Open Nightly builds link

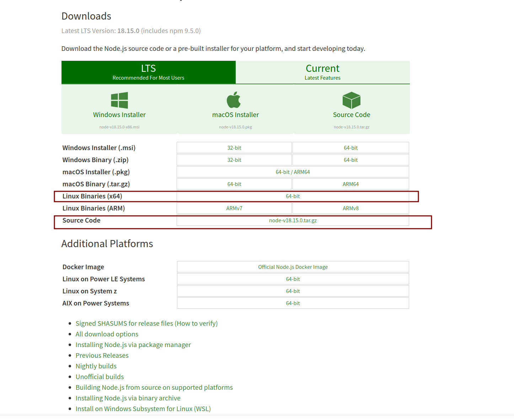point(96,366)
